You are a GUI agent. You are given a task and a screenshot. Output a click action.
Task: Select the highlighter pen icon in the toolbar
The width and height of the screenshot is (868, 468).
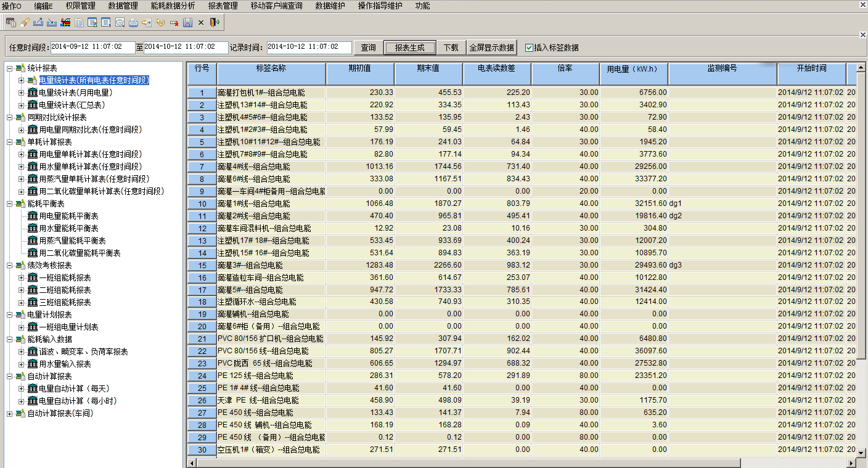click(x=25, y=22)
